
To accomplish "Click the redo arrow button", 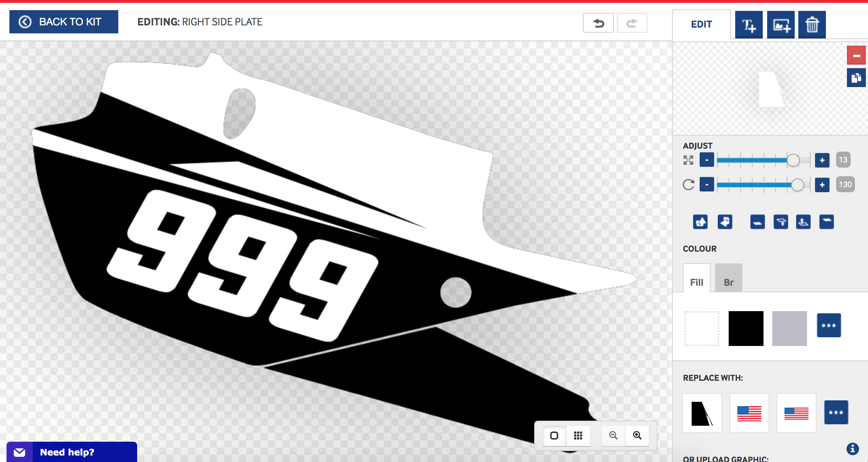I will [632, 23].
